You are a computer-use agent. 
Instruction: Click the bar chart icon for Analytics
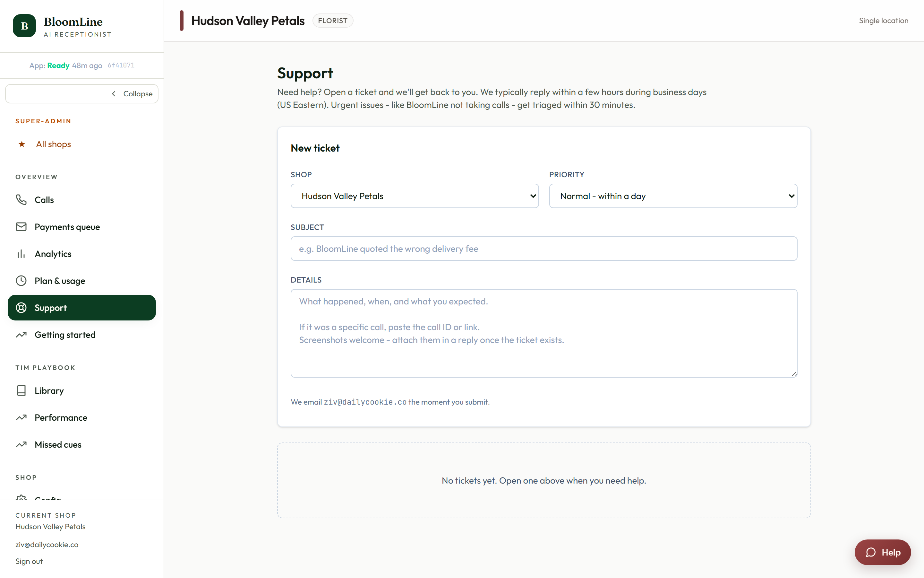click(21, 254)
